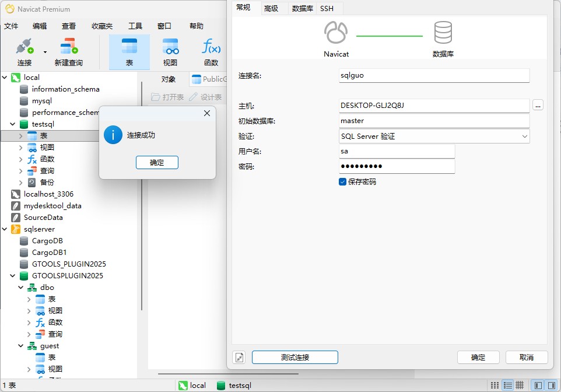
Task: Open the 工具 menu
Action: (135, 26)
